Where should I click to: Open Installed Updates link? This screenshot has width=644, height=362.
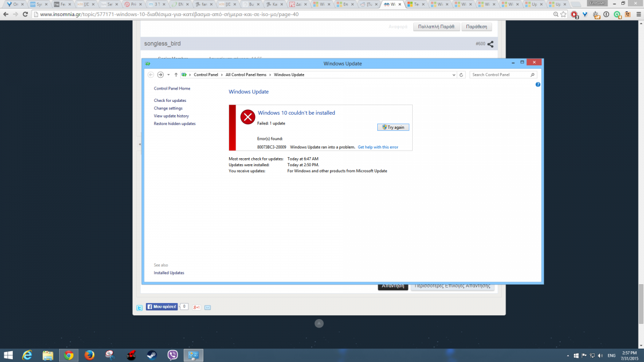[x=169, y=273]
